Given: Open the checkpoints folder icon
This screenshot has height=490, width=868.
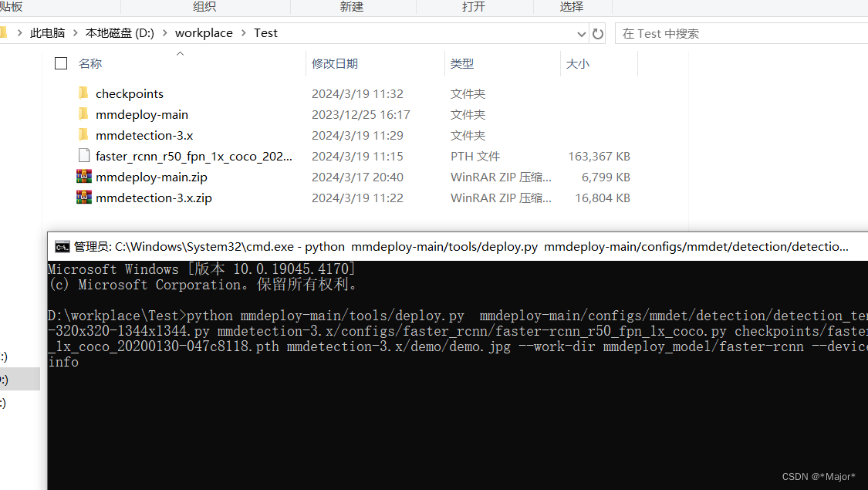Looking at the screenshot, I should 83,93.
